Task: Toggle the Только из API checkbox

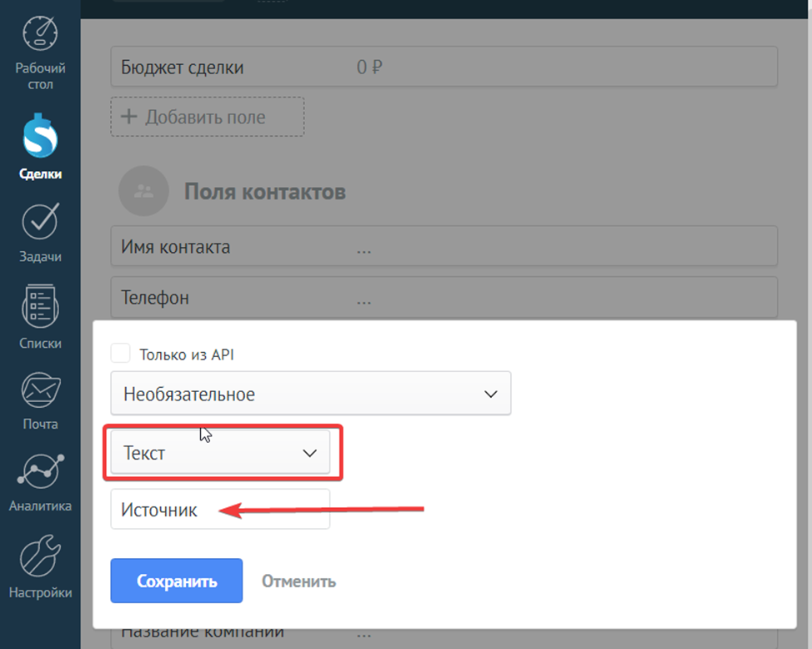Action: 120,353
